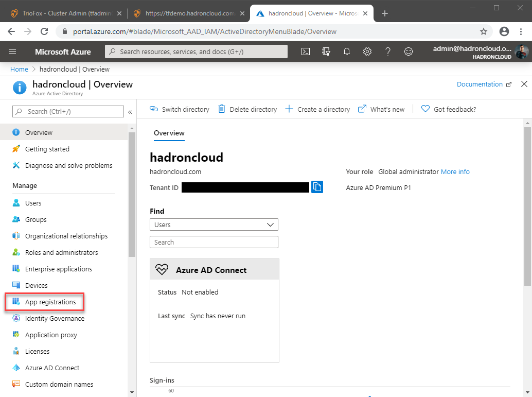This screenshot has height=397, width=532.
Task: Open the Azure AD Connect card
Action: (215, 310)
